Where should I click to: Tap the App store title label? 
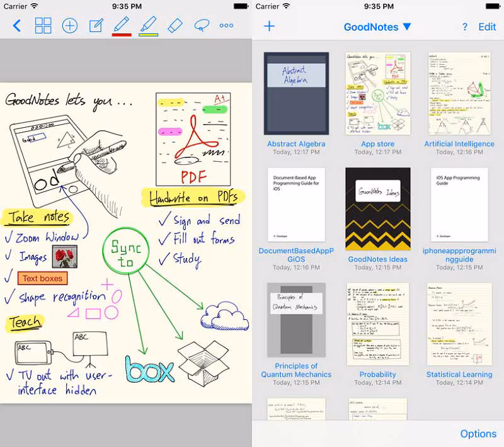click(x=377, y=144)
